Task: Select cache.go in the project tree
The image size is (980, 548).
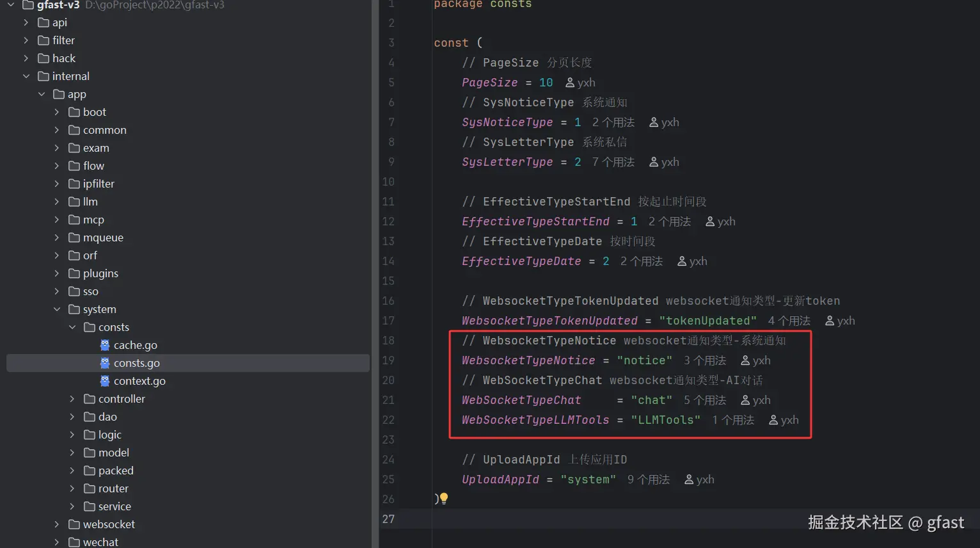Action: coord(188,345)
